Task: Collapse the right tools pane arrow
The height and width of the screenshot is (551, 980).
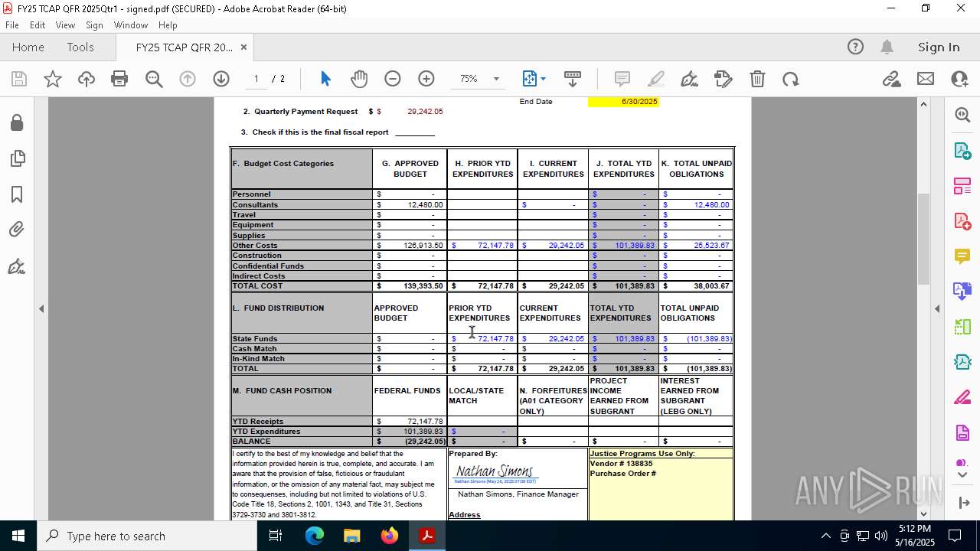Action: [937, 308]
